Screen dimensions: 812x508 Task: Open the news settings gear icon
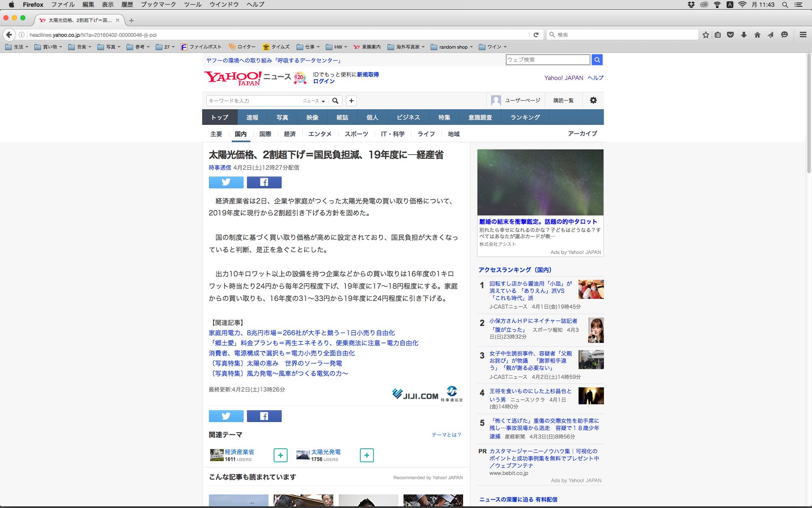(x=593, y=100)
